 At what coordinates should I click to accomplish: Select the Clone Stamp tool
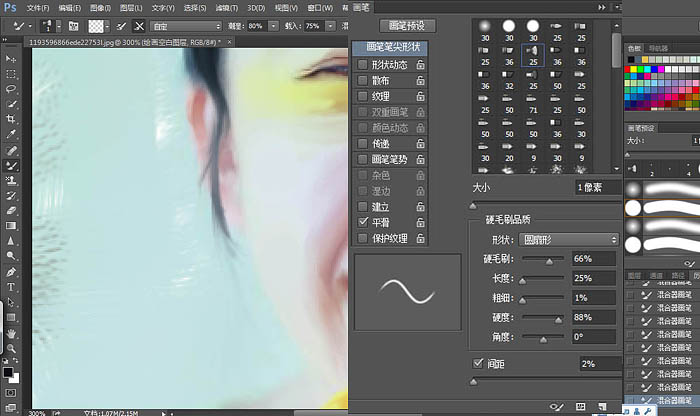11,181
